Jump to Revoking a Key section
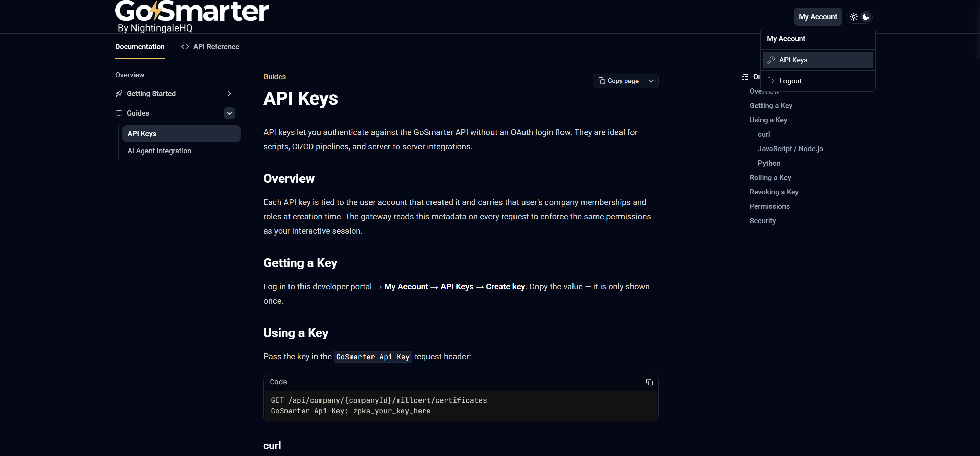This screenshot has height=456, width=980. (x=774, y=192)
